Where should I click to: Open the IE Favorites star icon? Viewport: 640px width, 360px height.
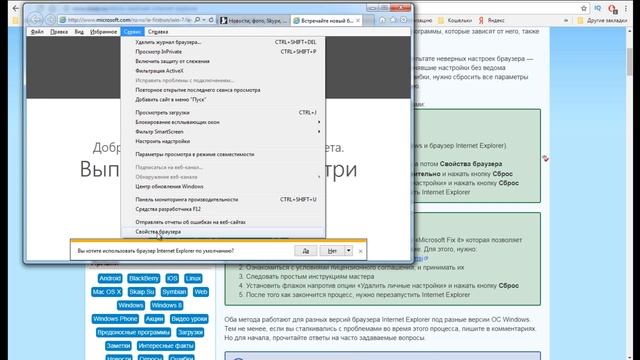point(393,20)
